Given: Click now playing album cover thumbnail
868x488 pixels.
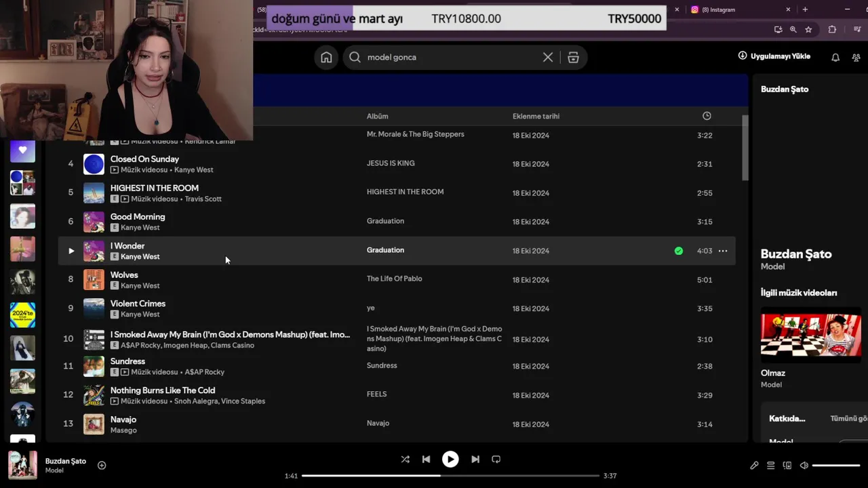Looking at the screenshot, I should tap(22, 465).
